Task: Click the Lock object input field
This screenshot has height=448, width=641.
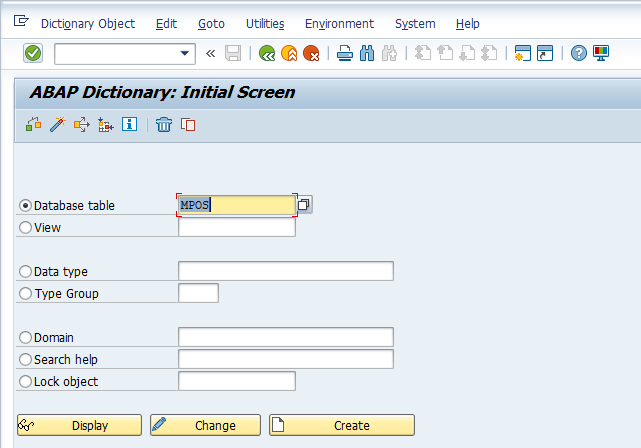Action: (237, 381)
